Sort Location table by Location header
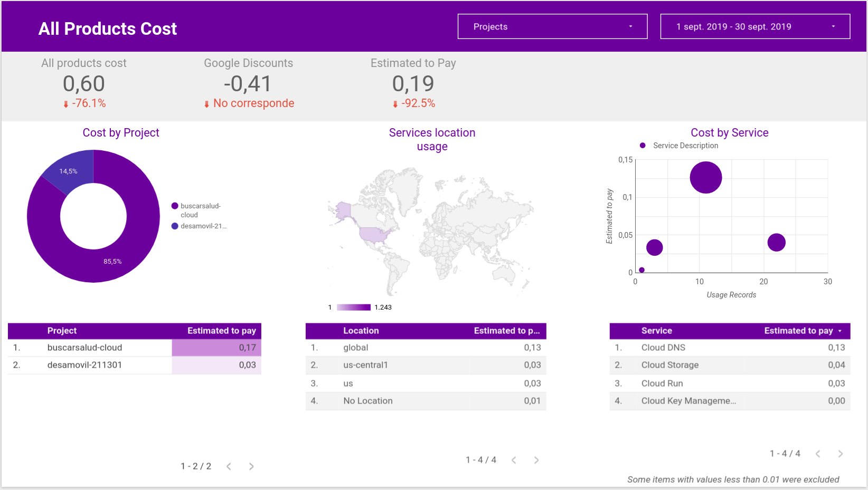This screenshot has width=868, height=490. 361,331
